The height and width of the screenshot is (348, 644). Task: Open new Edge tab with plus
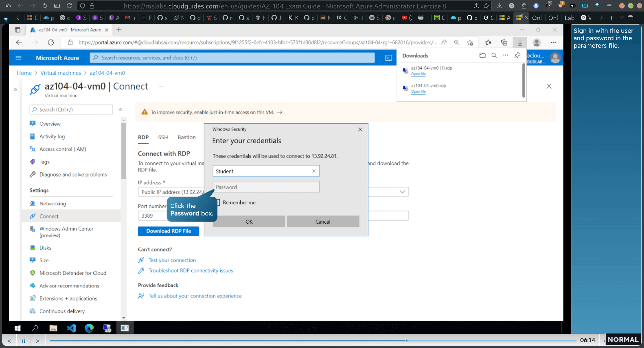(119, 30)
